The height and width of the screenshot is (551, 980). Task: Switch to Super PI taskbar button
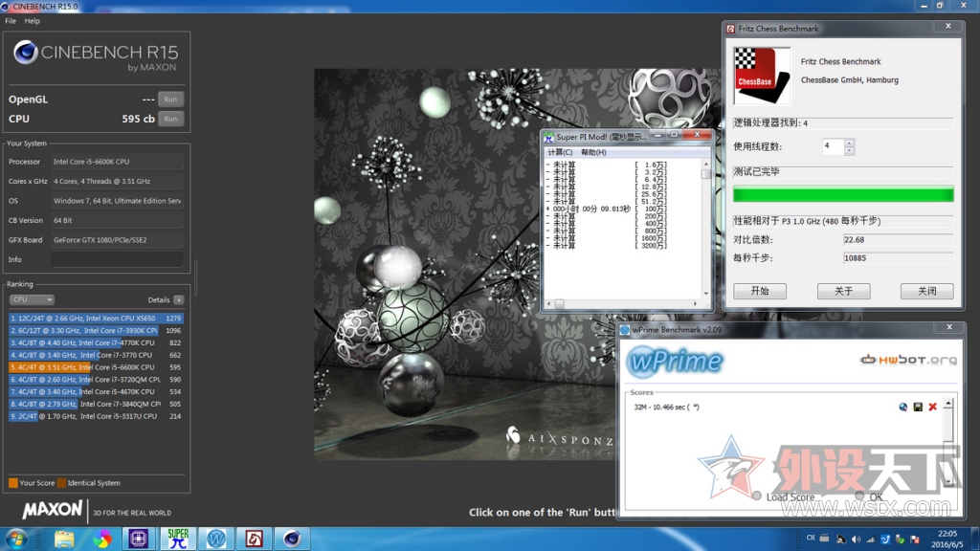pyautogui.click(x=178, y=539)
